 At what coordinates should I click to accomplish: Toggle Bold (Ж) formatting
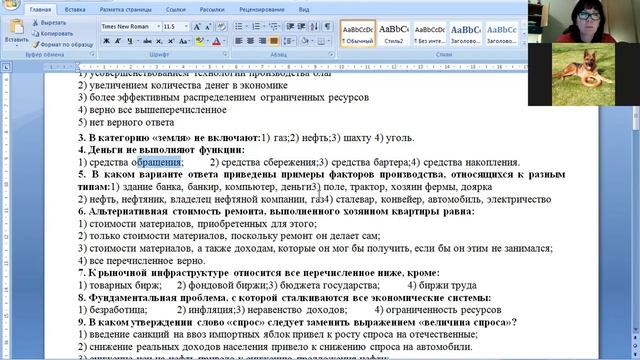[x=107, y=41]
